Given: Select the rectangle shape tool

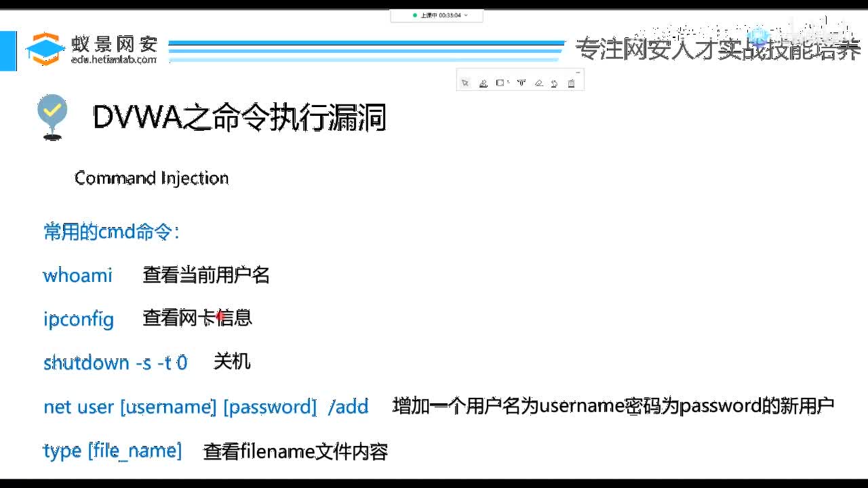Looking at the screenshot, I should pyautogui.click(x=500, y=83).
